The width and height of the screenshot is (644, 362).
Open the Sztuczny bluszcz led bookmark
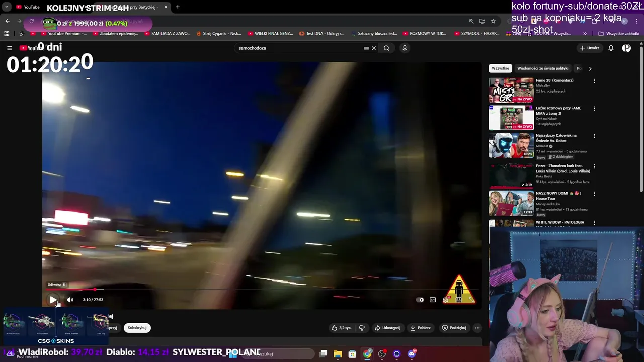tap(374, 34)
